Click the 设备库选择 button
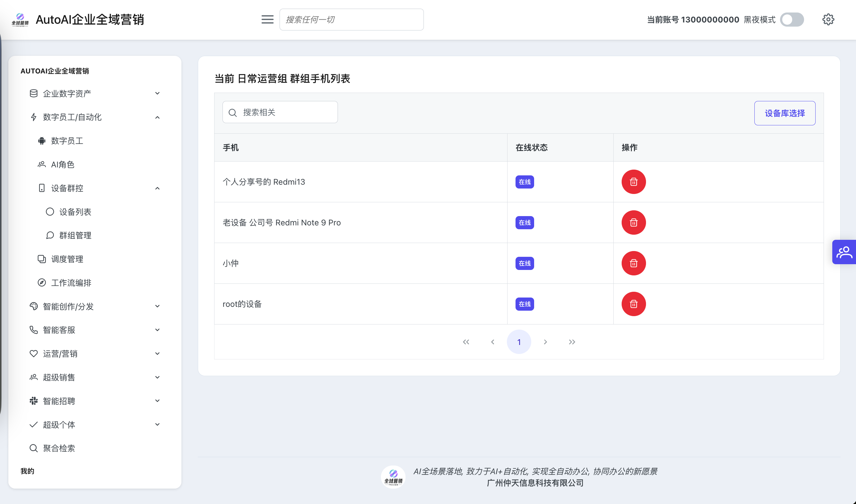This screenshot has height=504, width=856. (784, 113)
